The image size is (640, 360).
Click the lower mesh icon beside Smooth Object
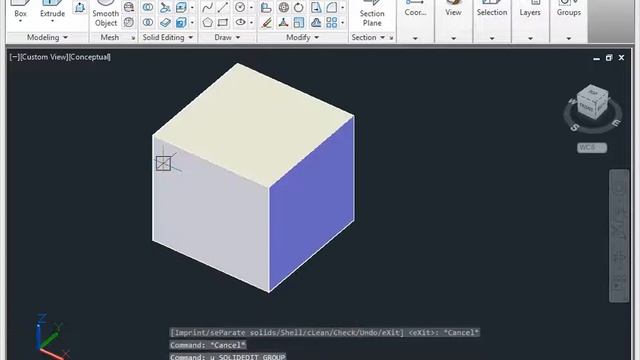click(129, 22)
